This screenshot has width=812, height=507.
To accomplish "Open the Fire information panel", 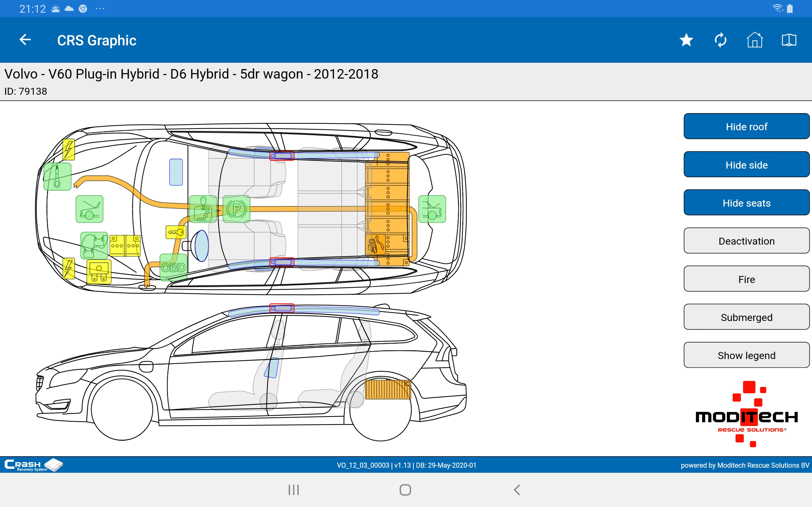I will click(x=746, y=279).
